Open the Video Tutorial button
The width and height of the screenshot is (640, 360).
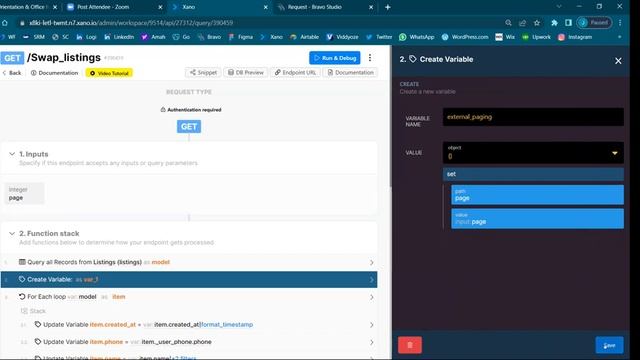click(109, 73)
